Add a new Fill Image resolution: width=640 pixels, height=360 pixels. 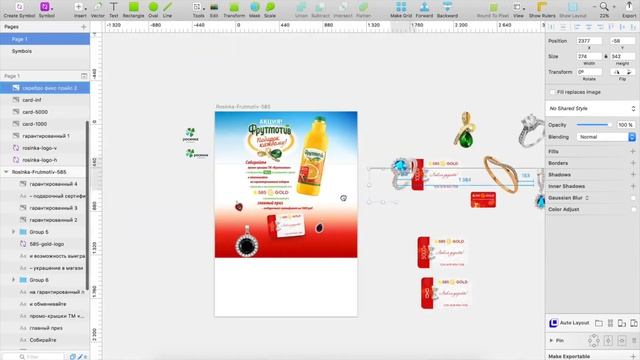tap(633, 151)
